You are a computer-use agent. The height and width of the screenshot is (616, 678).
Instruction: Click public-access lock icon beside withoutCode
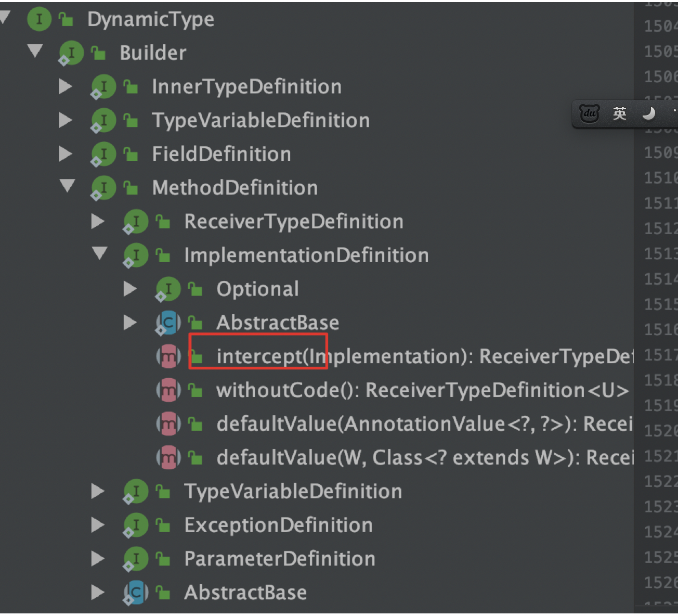click(x=195, y=390)
